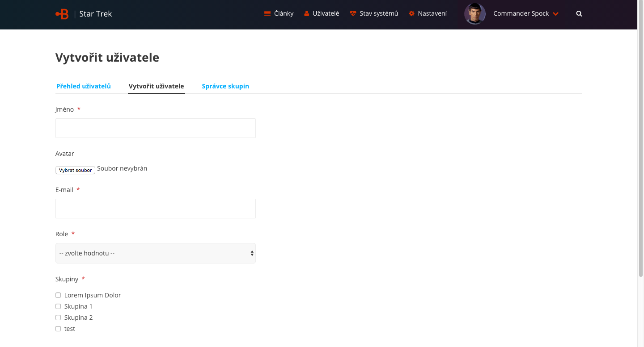Click the Jméno field label

(x=64, y=109)
